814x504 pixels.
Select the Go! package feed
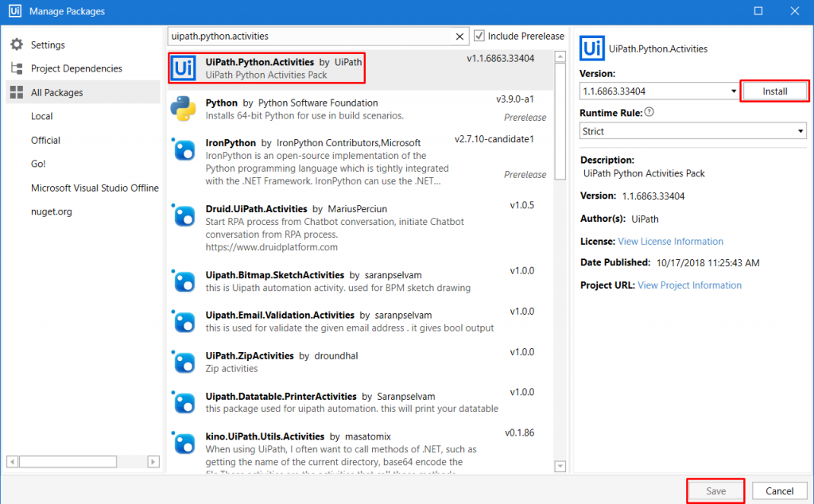(x=38, y=164)
